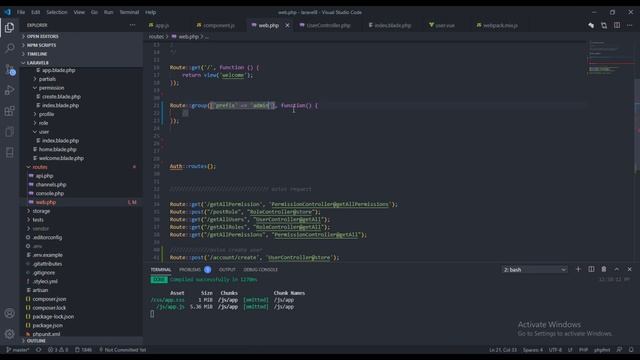Image resolution: width=640 pixels, height=360 pixels.
Task: Expand the tests folder
Action: (x=38, y=220)
